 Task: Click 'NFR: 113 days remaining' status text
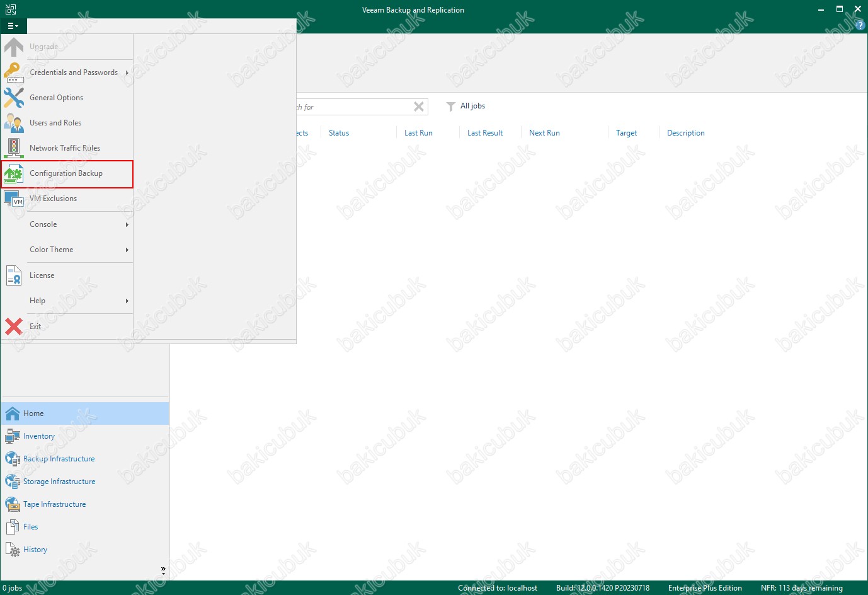801,588
